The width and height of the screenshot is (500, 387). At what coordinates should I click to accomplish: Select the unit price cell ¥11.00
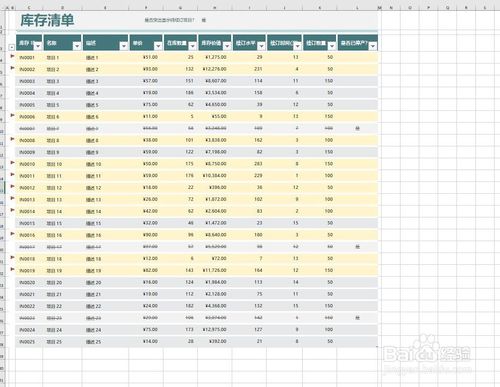146,116
